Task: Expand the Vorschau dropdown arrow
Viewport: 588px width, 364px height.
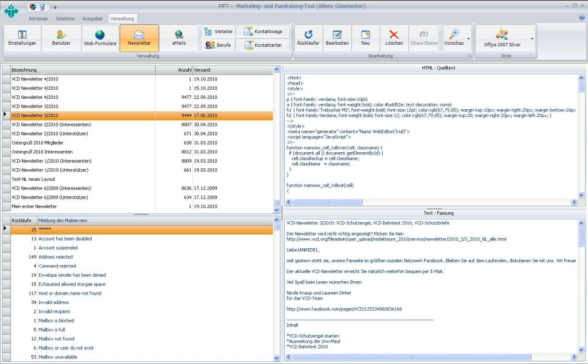Action: tap(469, 39)
